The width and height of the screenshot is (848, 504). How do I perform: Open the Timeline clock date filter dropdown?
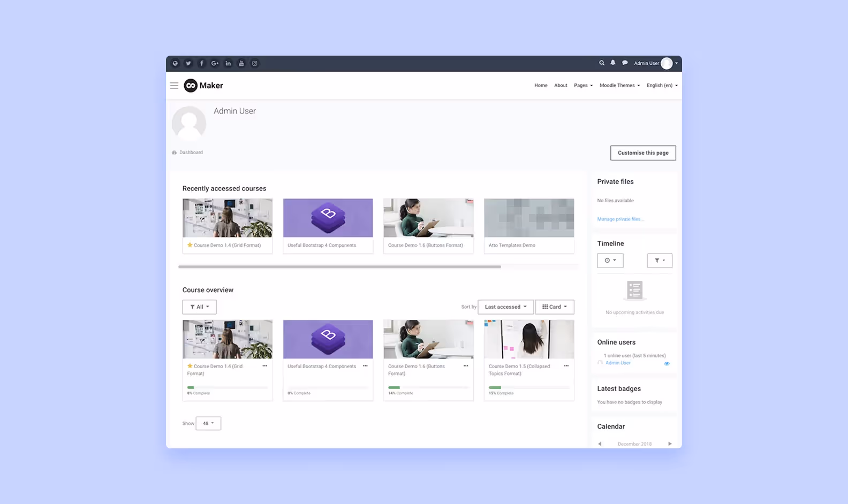(x=610, y=261)
